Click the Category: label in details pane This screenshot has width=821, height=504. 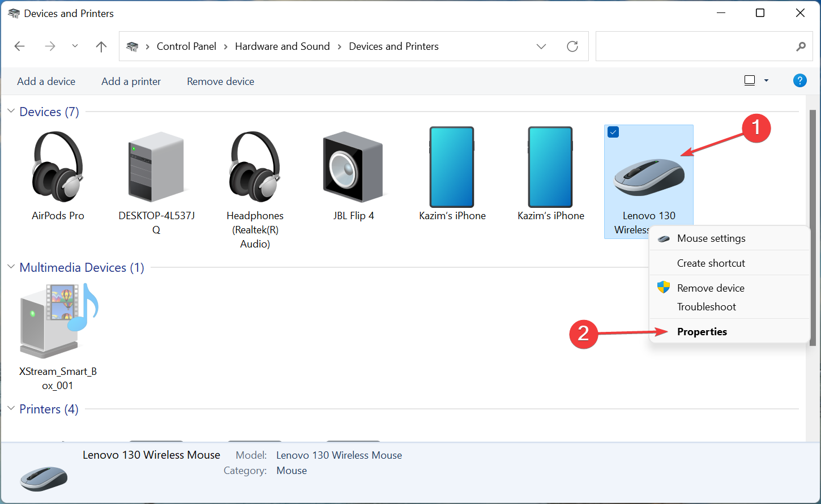tap(245, 471)
